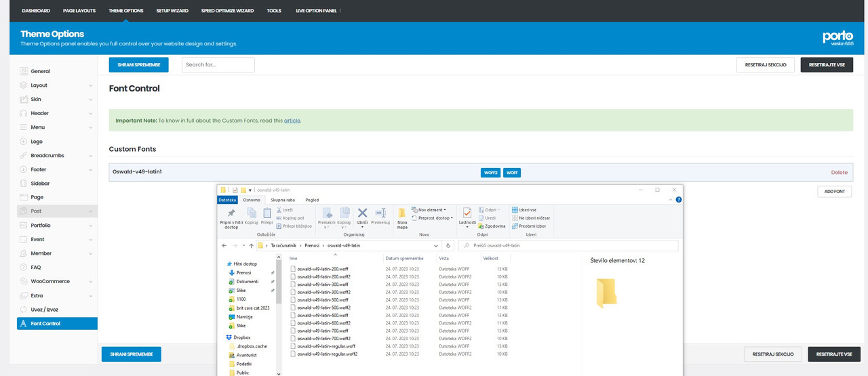Open brit care cat 2023 folder

(x=253, y=308)
